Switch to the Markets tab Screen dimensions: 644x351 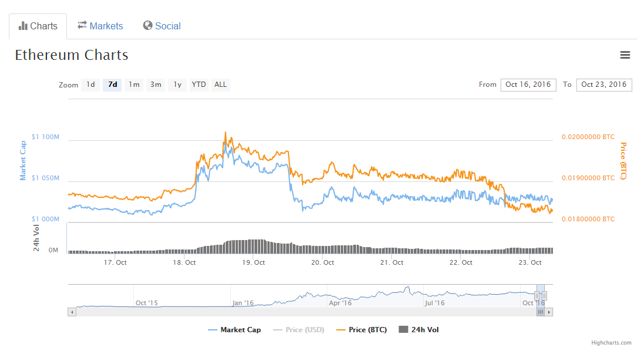(100, 26)
